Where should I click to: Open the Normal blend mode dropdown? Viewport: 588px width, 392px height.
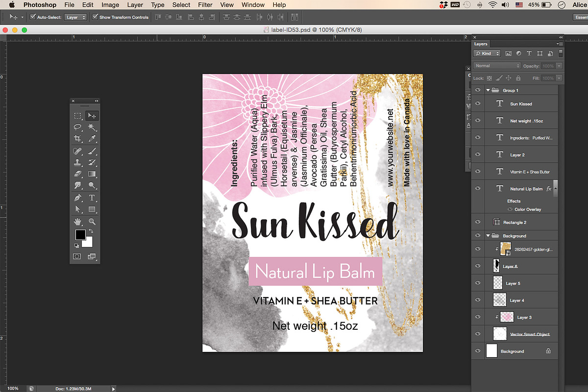(x=497, y=66)
